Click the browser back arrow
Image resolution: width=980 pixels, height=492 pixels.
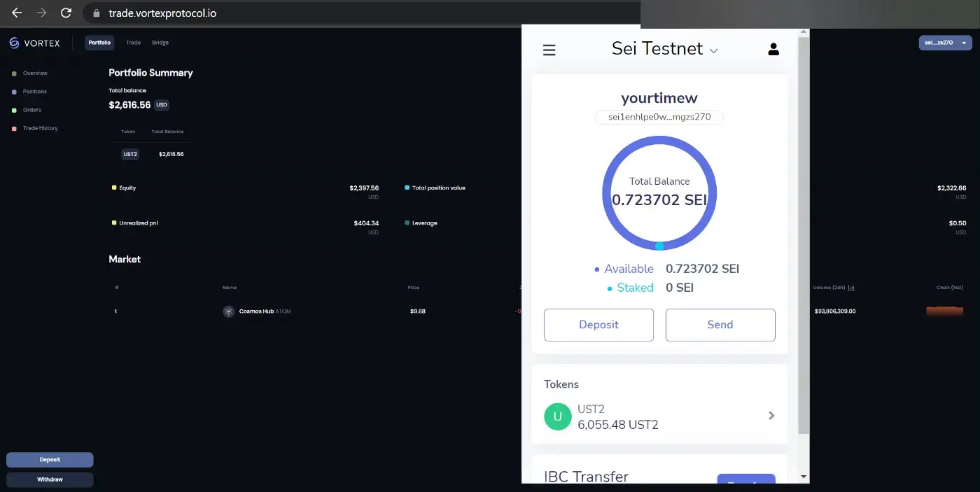17,13
